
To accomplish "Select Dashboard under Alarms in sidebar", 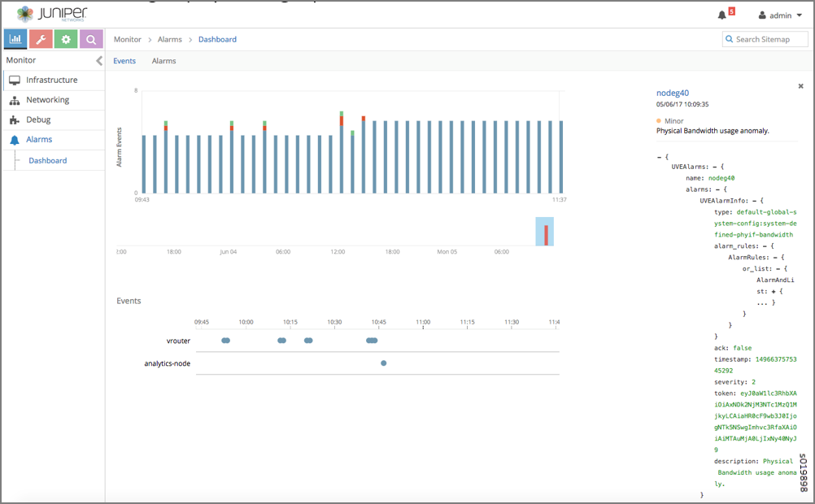I will pyautogui.click(x=48, y=161).
